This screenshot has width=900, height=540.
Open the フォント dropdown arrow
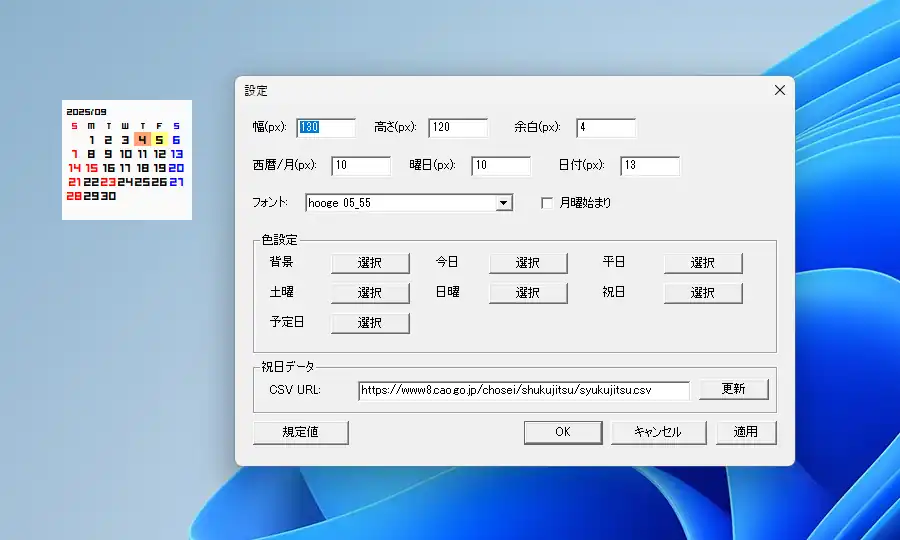[x=503, y=203]
